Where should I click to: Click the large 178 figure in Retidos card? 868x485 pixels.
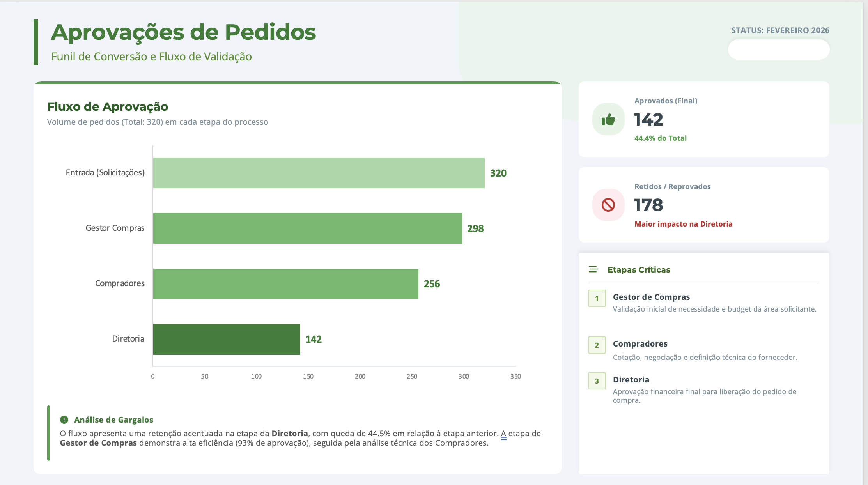(x=648, y=205)
